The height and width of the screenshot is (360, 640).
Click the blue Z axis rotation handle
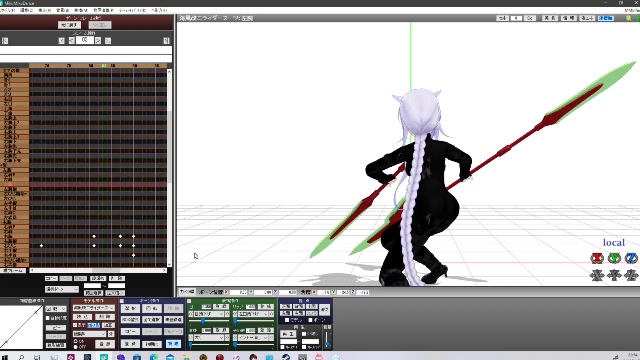[x=631, y=258]
